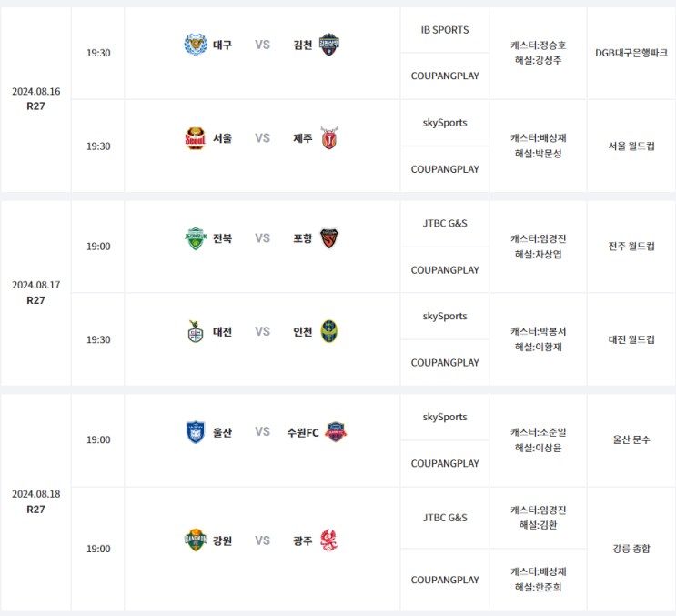Click the 2024.08.17 R27 date cell
This screenshot has height=616, width=676.
(x=35, y=293)
